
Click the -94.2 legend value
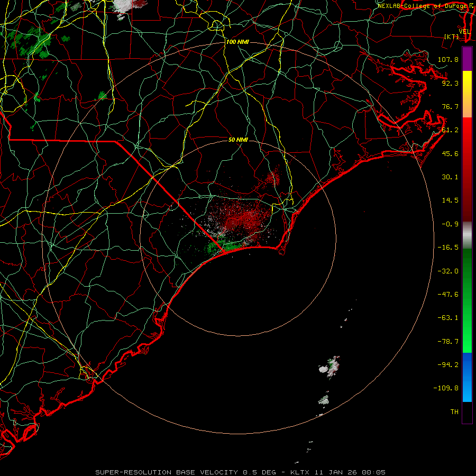coord(448,364)
